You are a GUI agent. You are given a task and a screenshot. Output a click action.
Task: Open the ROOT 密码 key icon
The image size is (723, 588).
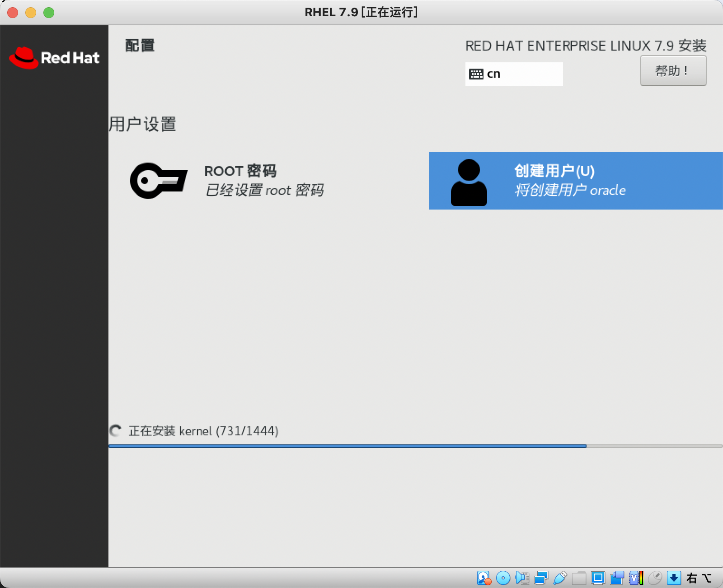[159, 180]
